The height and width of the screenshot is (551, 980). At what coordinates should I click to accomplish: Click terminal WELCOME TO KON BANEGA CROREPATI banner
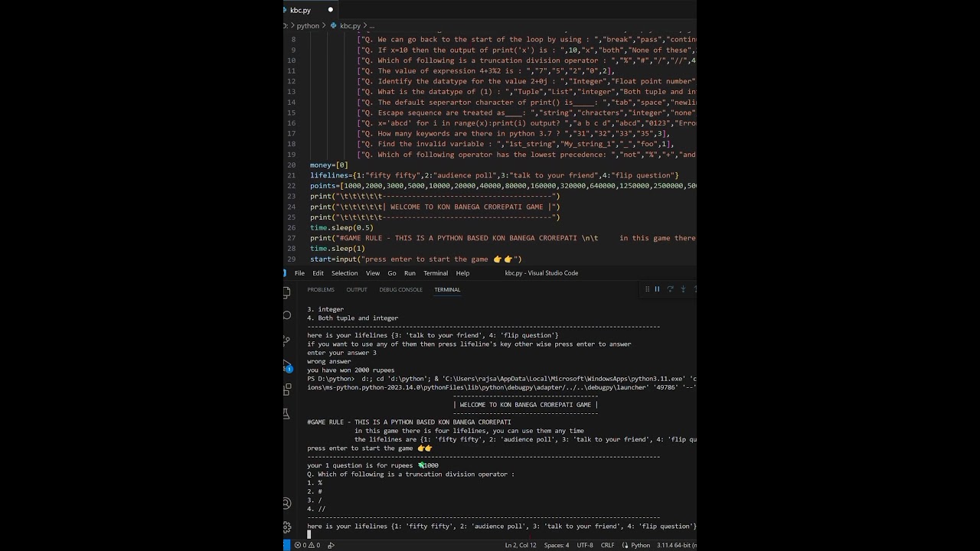(525, 405)
